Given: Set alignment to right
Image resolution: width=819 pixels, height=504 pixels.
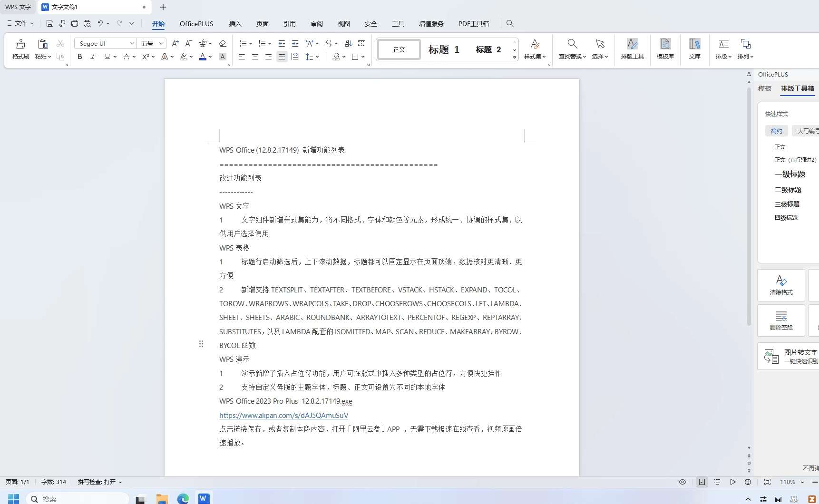Looking at the screenshot, I should point(268,57).
